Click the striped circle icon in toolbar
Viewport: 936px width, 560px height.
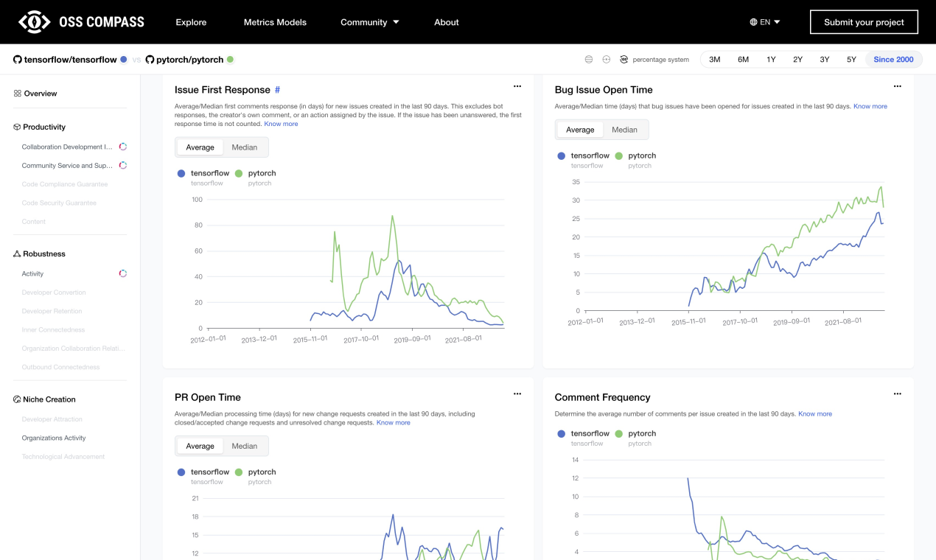pos(588,60)
